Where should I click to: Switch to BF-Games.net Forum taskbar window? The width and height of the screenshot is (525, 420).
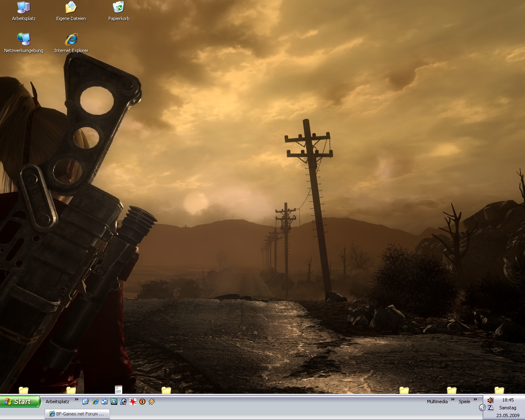point(77,414)
